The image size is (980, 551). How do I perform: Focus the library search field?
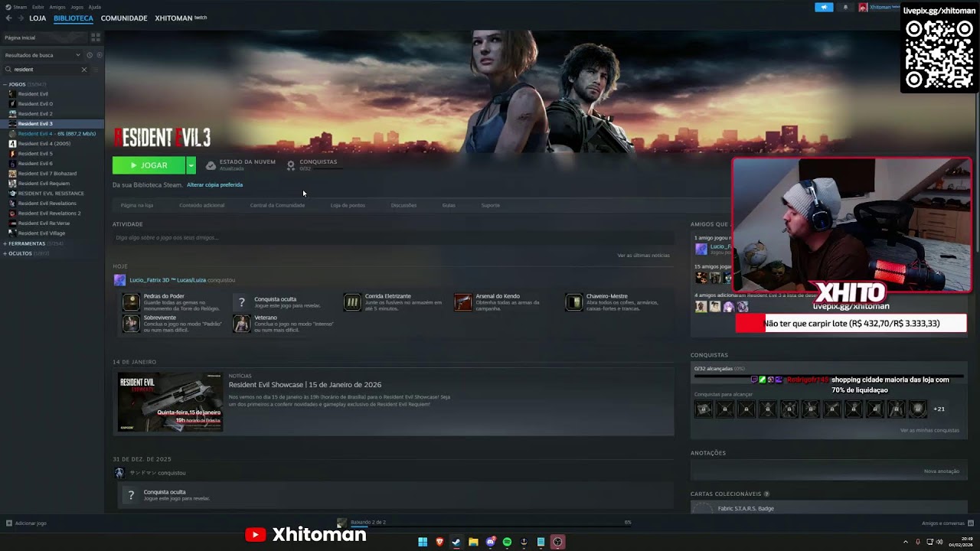[47, 70]
